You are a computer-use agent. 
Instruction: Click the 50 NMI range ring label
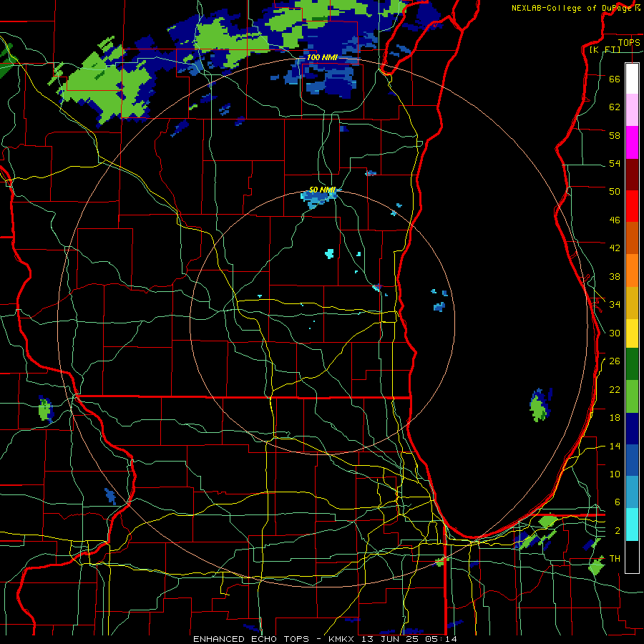click(322, 190)
